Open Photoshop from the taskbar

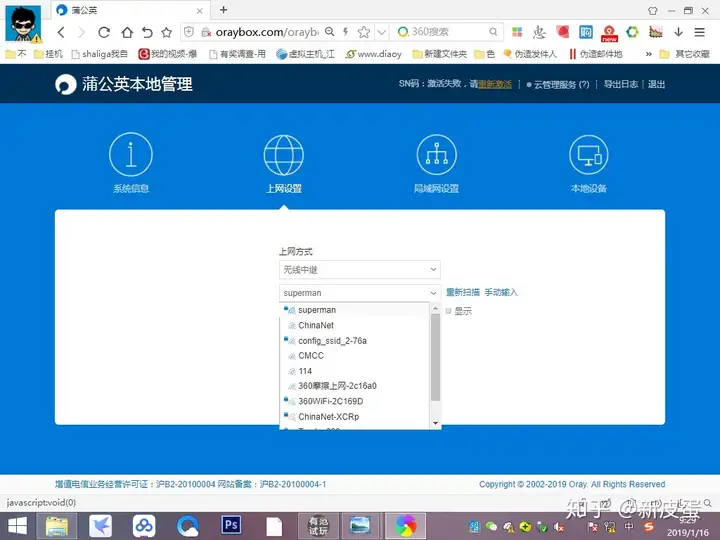[231, 525]
